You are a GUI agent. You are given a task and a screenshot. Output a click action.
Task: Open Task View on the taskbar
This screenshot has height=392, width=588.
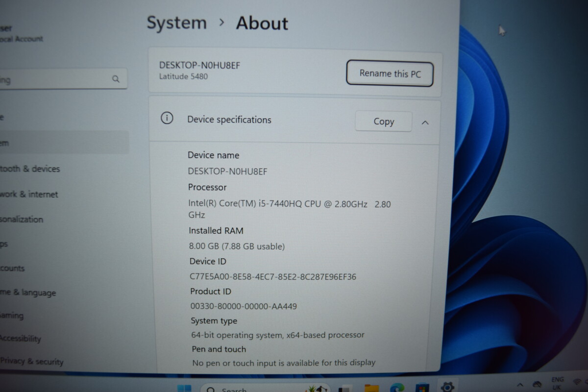pos(345,389)
